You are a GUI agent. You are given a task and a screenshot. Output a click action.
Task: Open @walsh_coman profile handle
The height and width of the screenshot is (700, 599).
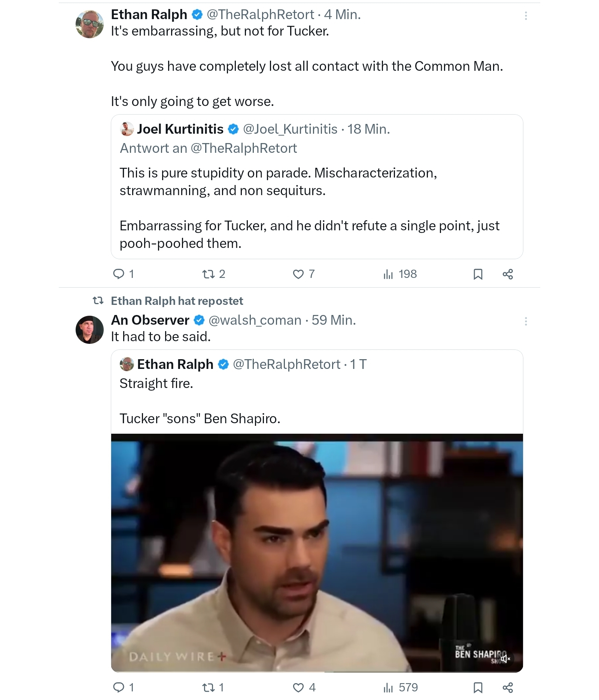tap(255, 320)
